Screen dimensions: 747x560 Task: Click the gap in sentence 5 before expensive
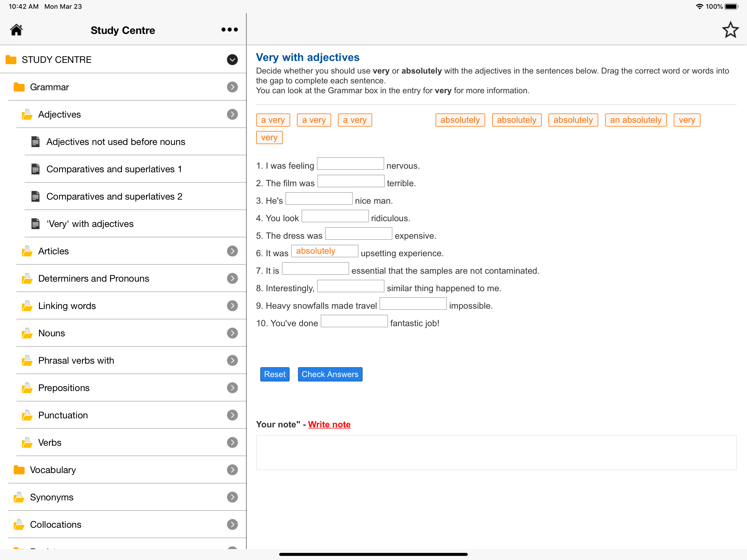[x=359, y=234]
